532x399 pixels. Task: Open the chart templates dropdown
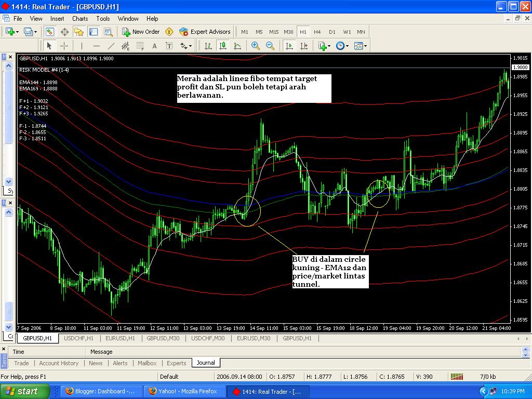click(361, 46)
